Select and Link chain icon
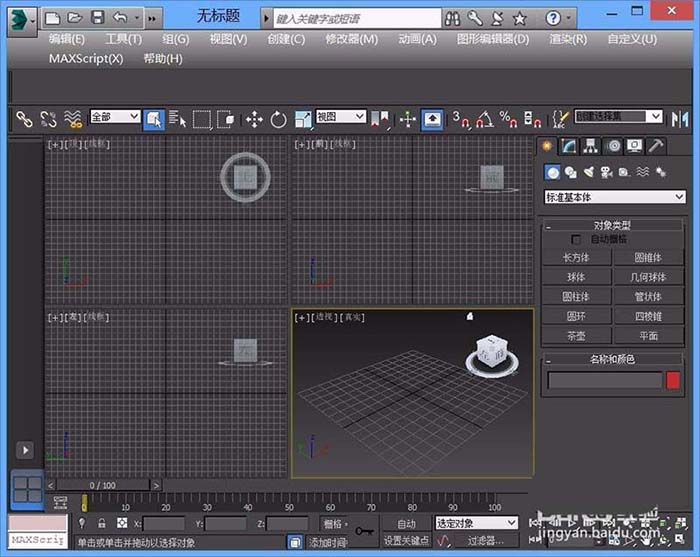Viewport: 700px width, 557px height. pos(24,119)
